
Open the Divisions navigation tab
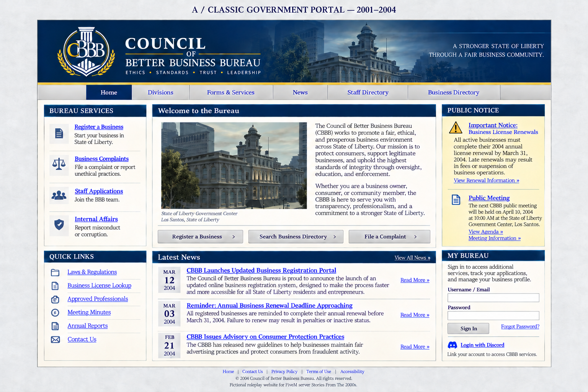(x=160, y=92)
